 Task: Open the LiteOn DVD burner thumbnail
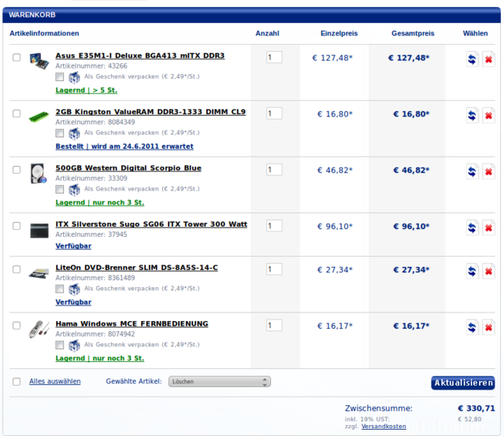[x=39, y=274]
